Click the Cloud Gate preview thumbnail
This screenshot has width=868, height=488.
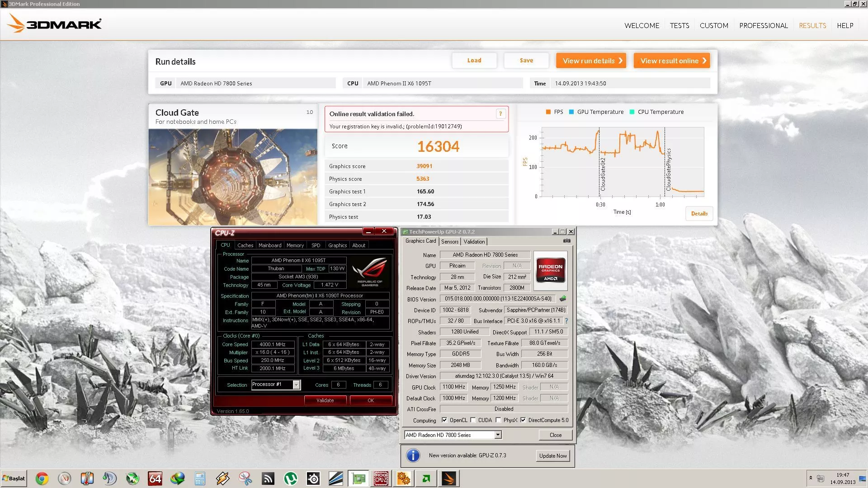(233, 177)
